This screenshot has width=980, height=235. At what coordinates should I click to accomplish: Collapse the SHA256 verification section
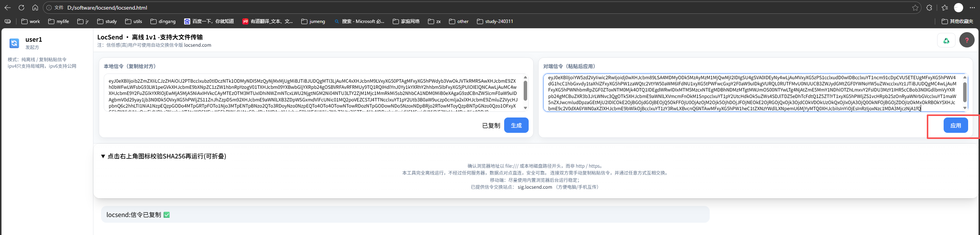[103, 156]
